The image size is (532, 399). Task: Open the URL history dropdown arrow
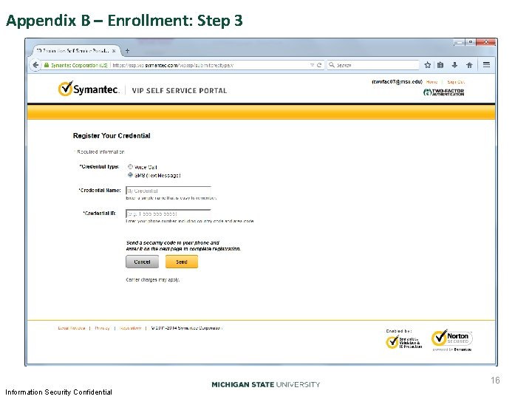point(312,65)
